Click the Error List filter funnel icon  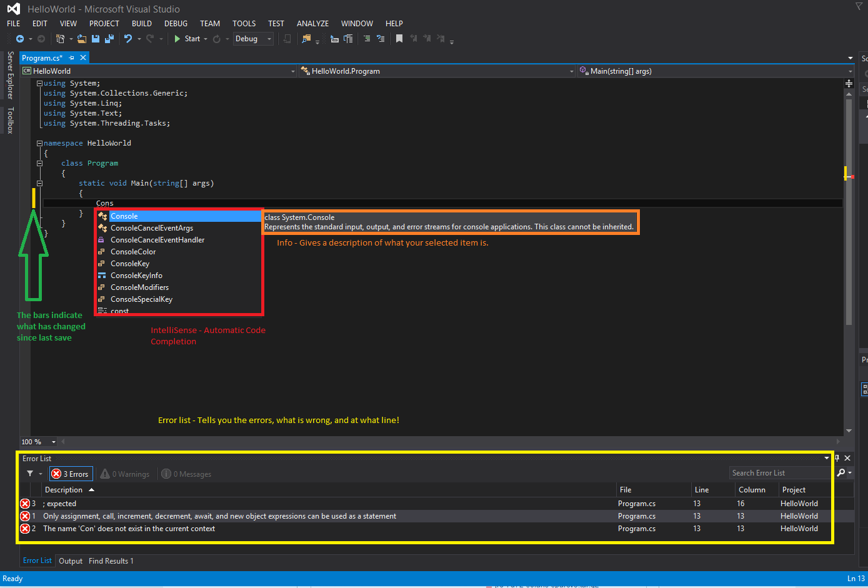click(x=30, y=474)
